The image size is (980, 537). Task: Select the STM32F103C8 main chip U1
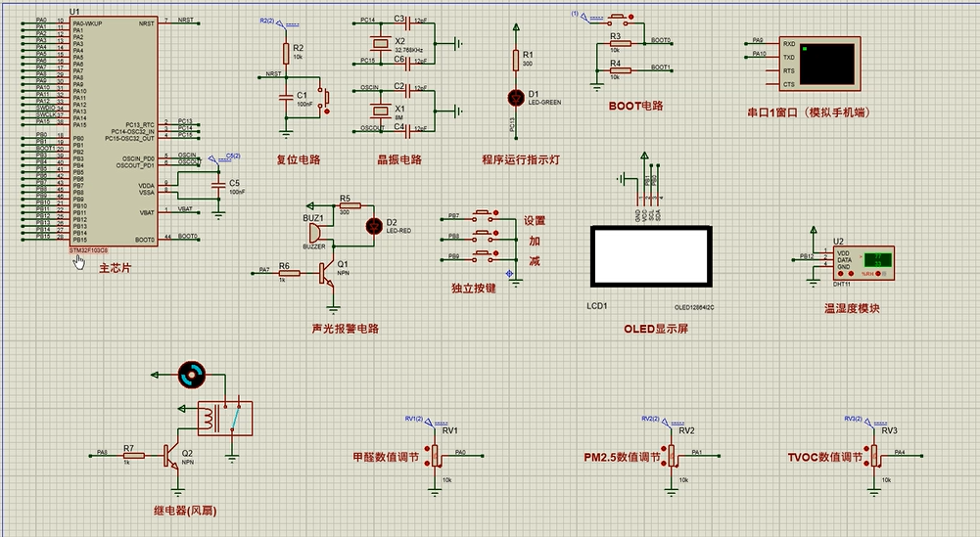pyautogui.click(x=114, y=131)
